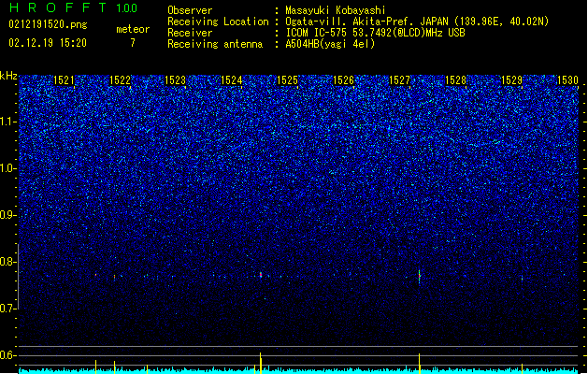This screenshot has width=588, height=374.
Task: Click the Receiving Location label
Action: (218, 22)
